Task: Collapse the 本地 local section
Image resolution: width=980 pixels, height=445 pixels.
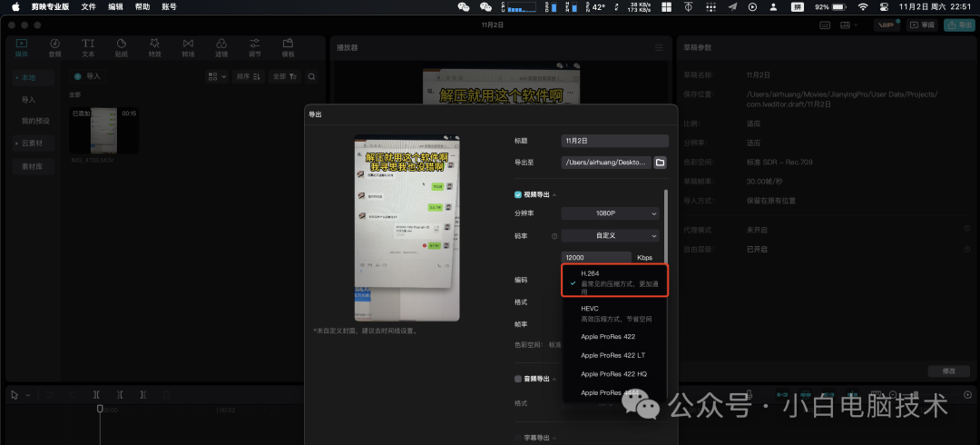Action: [x=17, y=77]
